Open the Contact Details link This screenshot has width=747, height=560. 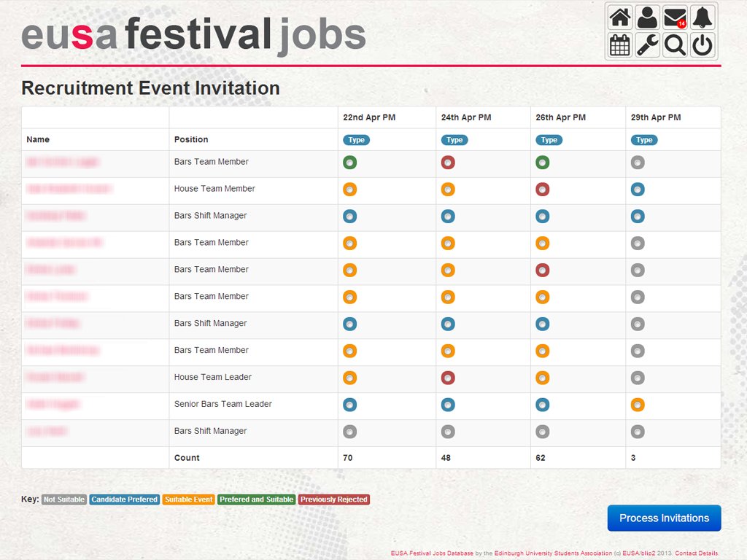(x=697, y=553)
